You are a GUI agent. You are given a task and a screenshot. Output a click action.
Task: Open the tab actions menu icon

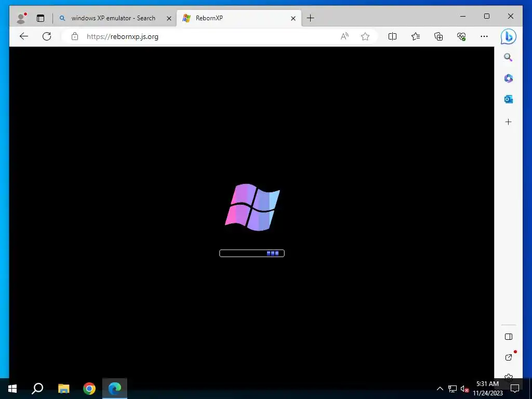pyautogui.click(x=41, y=18)
